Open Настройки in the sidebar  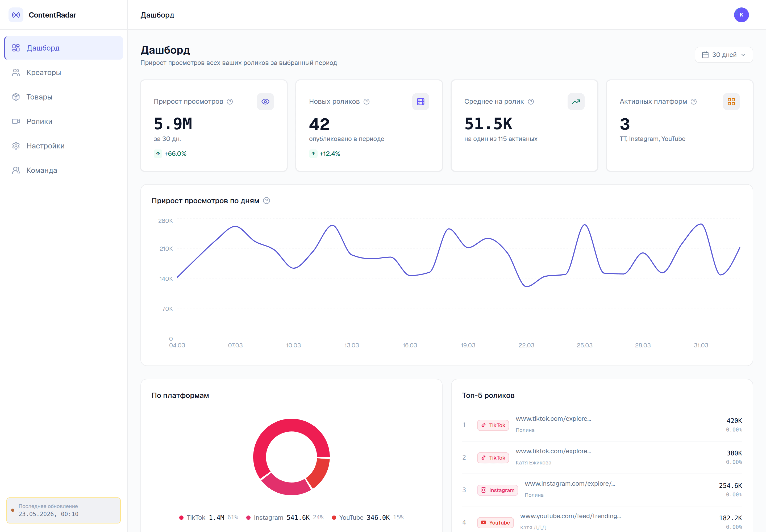(x=64, y=146)
